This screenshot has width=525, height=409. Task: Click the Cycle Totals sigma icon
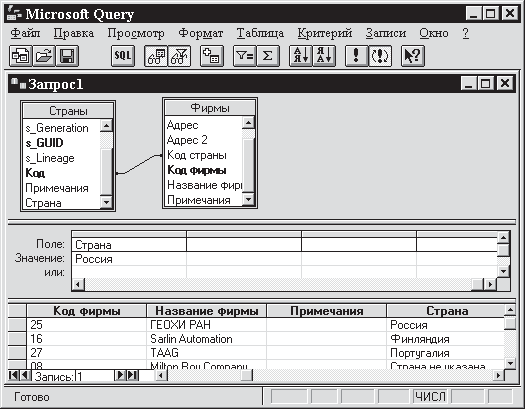click(268, 56)
